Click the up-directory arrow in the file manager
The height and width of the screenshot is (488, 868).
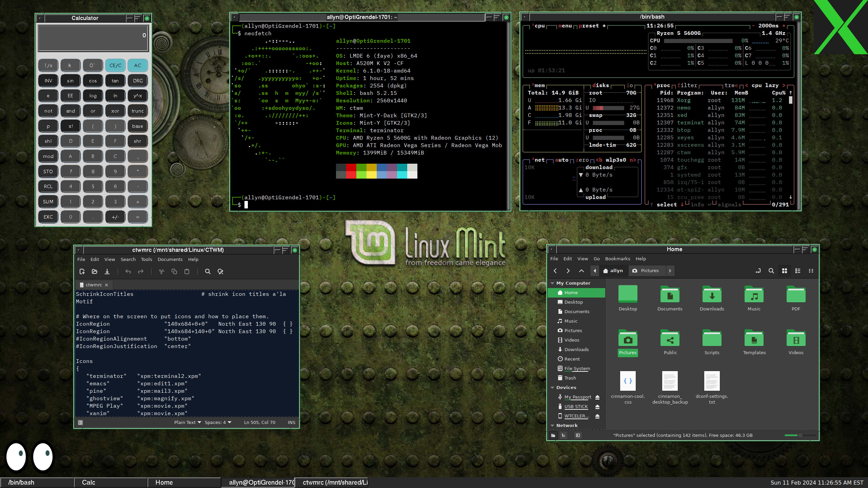[x=581, y=271]
